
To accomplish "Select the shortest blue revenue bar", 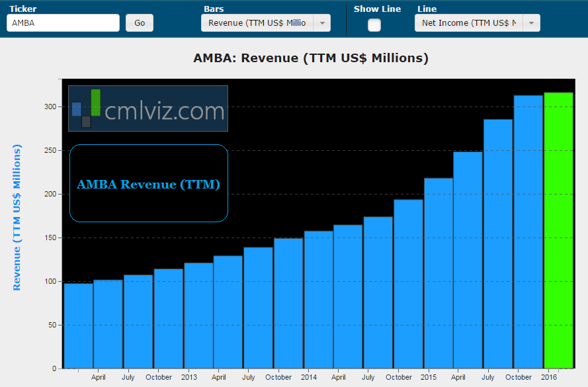I will click(78, 326).
